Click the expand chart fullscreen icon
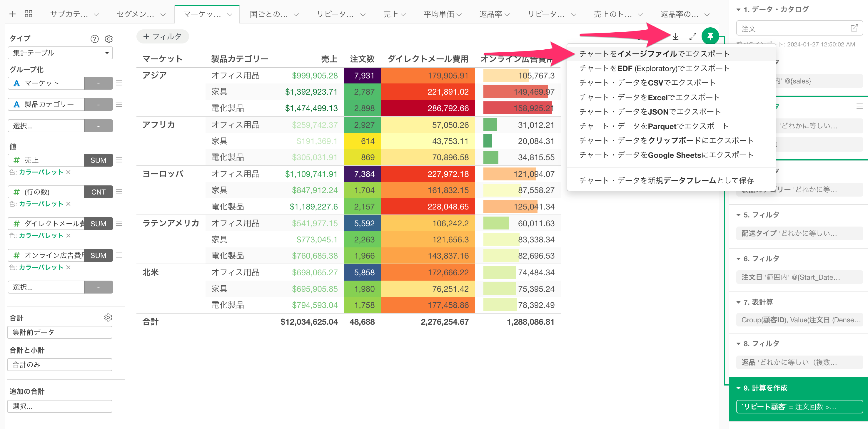868x429 pixels. click(692, 36)
